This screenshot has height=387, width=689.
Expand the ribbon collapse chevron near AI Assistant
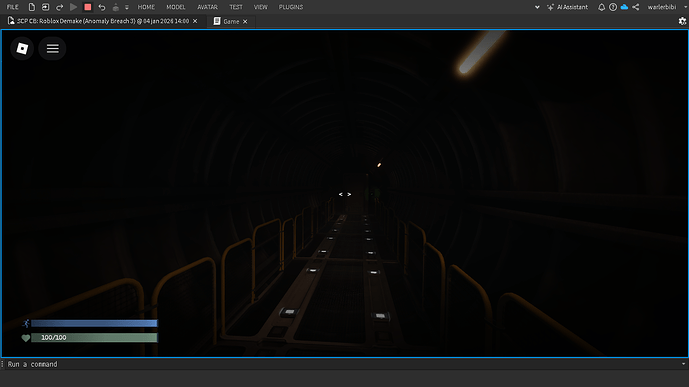537,7
